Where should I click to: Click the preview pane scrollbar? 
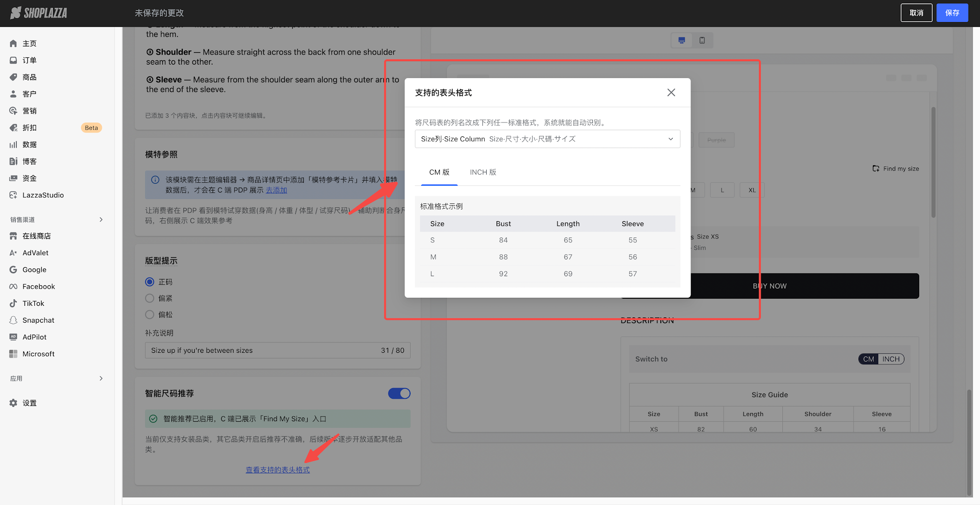click(934, 162)
